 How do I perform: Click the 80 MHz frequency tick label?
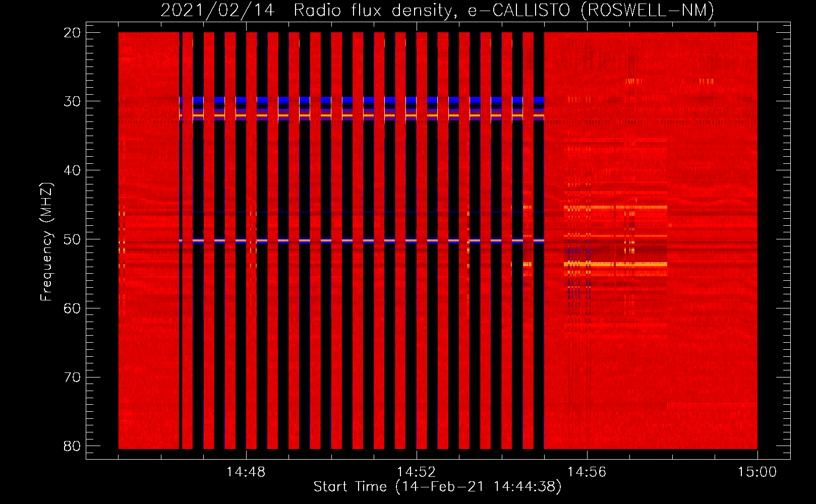coord(73,446)
